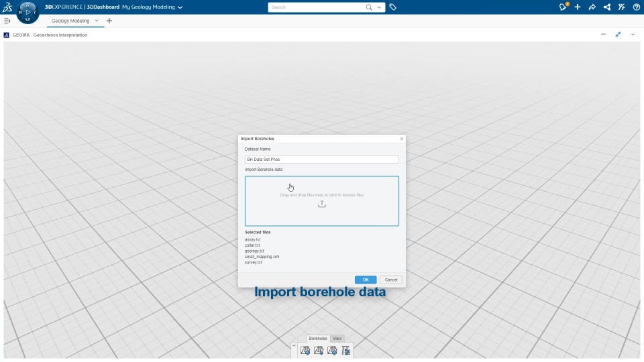Click the share arrow icon in top bar
Image resolution: width=644 pixels, height=362 pixels.
tap(592, 7)
